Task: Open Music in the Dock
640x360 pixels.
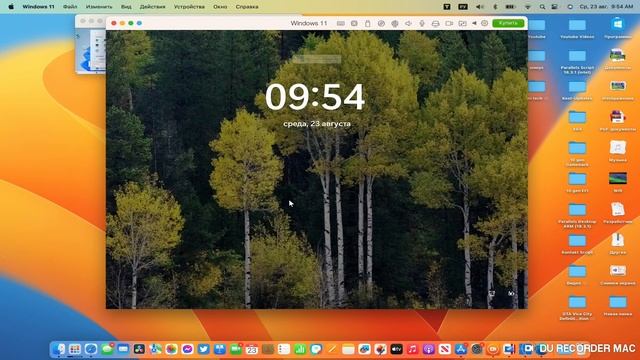Action: click(413, 349)
